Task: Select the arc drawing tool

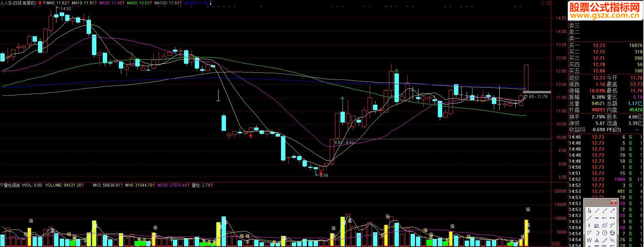Action: point(597,233)
